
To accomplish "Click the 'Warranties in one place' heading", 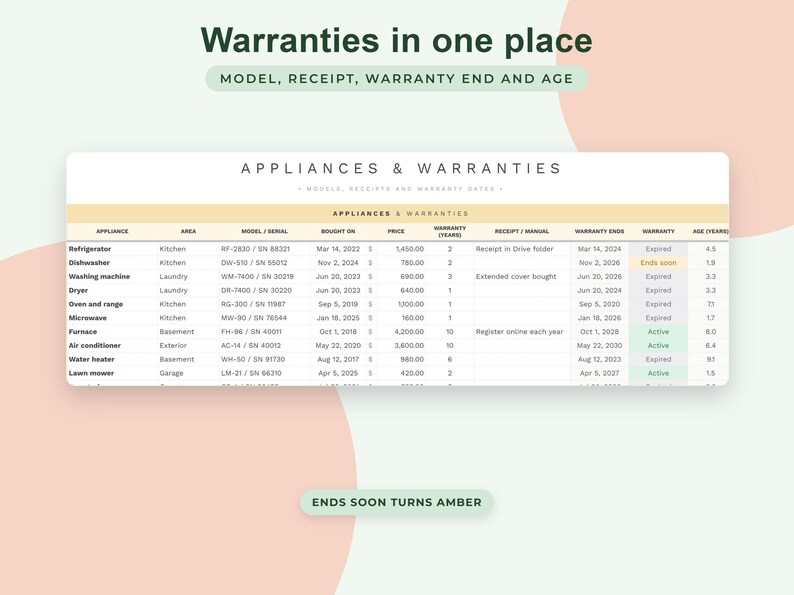I will point(396,41).
